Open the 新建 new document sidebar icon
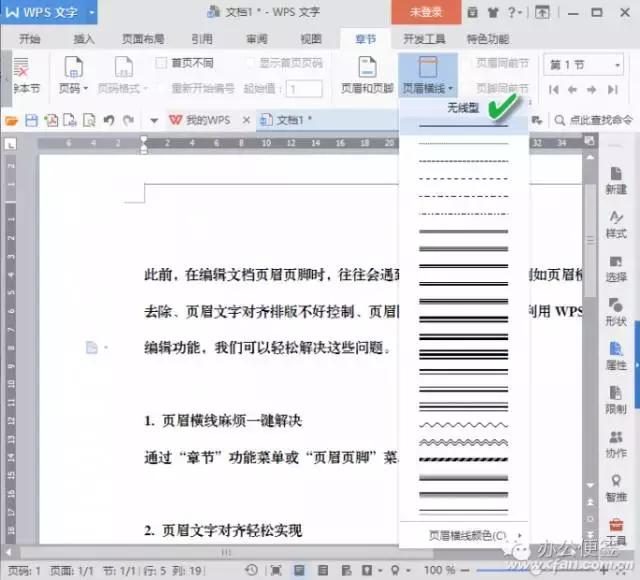This screenshot has height=580, width=640. tap(616, 180)
